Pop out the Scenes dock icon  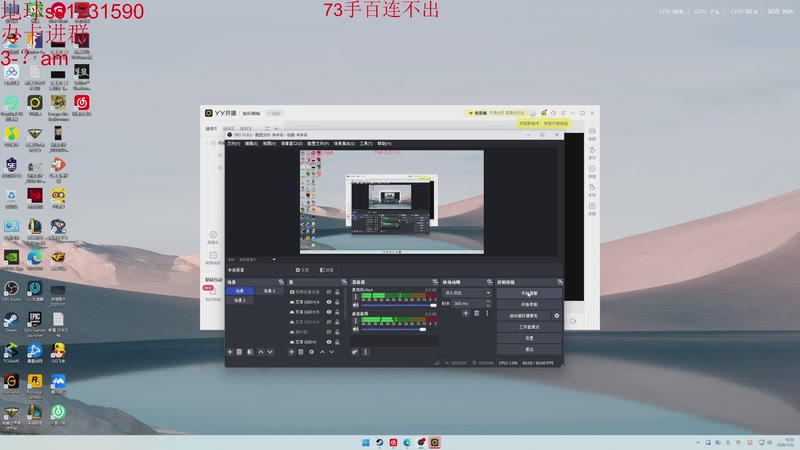pyautogui.click(x=281, y=282)
